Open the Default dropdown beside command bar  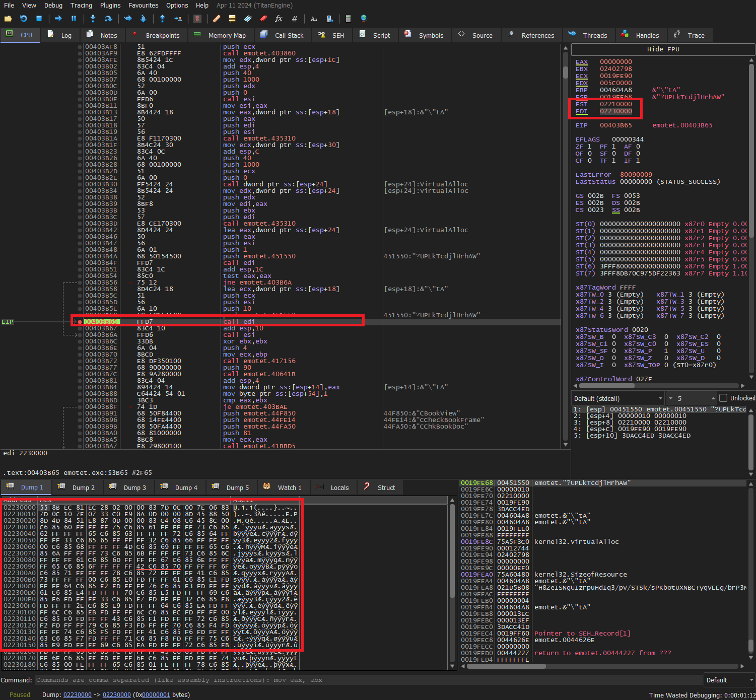[x=729, y=680]
